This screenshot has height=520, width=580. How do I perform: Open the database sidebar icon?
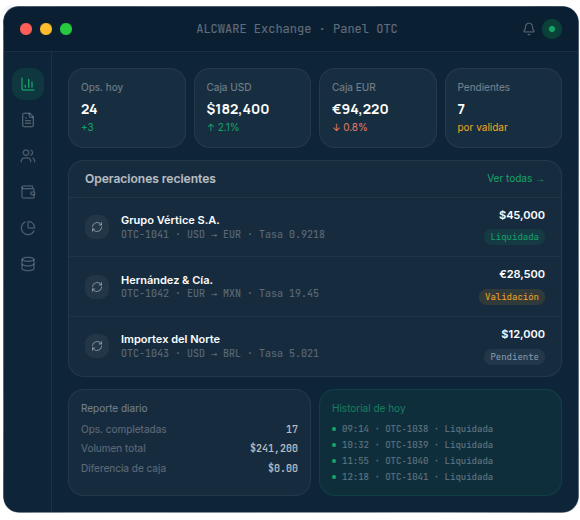(x=28, y=264)
